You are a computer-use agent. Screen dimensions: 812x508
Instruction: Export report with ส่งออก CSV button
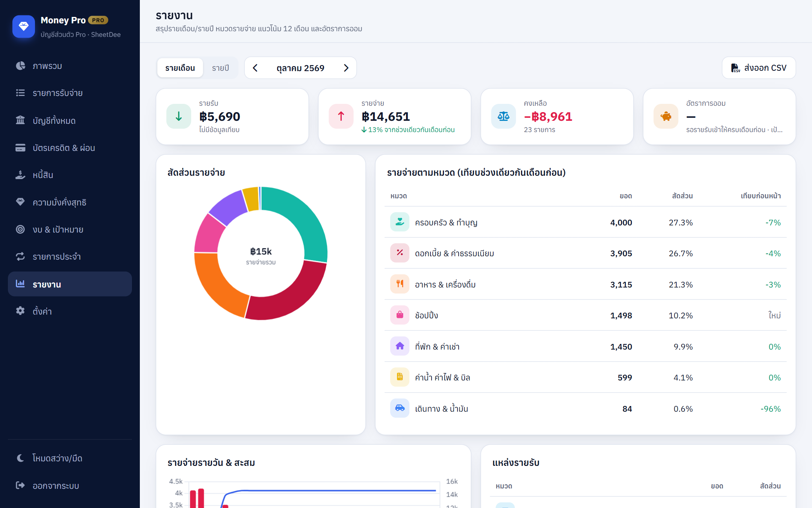[759, 68]
